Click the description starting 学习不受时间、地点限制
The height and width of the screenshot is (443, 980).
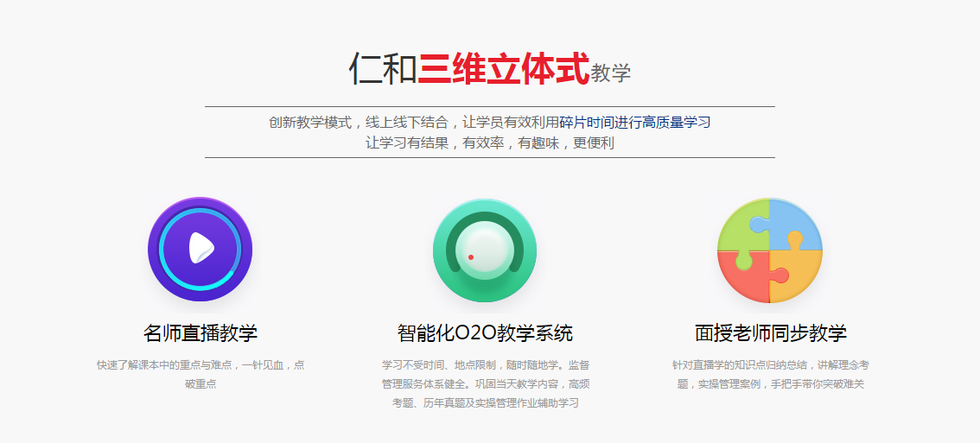(x=485, y=383)
